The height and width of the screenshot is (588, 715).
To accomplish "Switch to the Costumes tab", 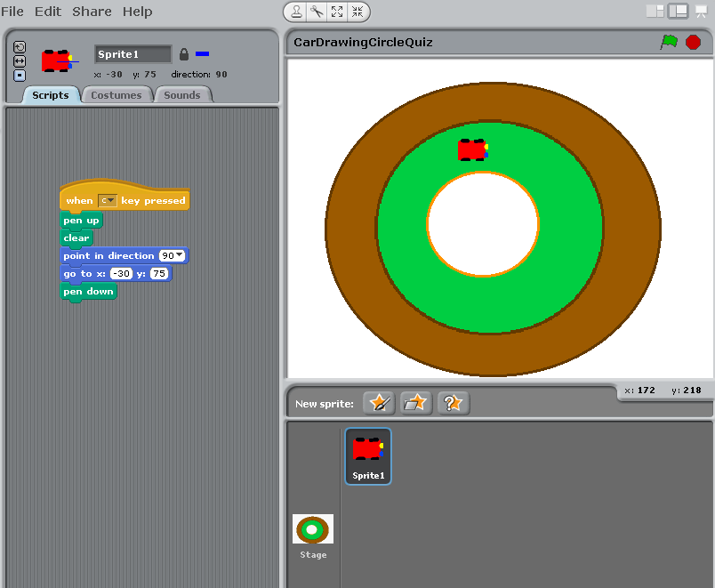I will (116, 95).
